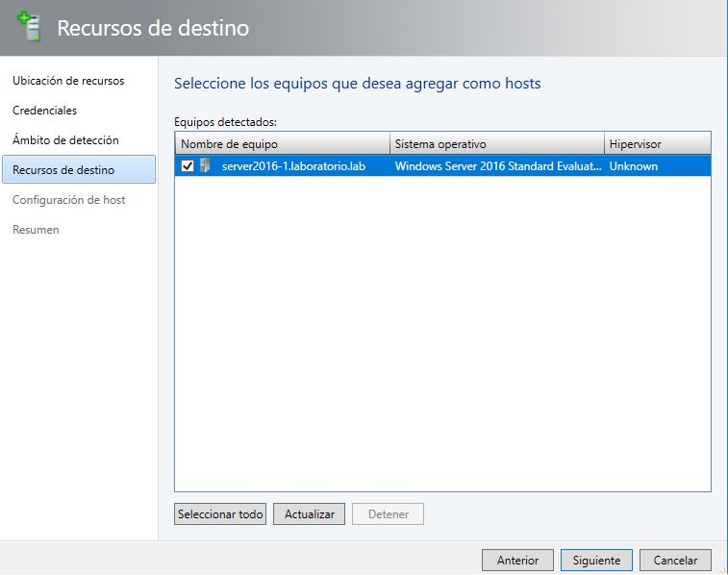Click the Unknown hypervisor cell
Screen dimensions: 728x575
click(634, 165)
